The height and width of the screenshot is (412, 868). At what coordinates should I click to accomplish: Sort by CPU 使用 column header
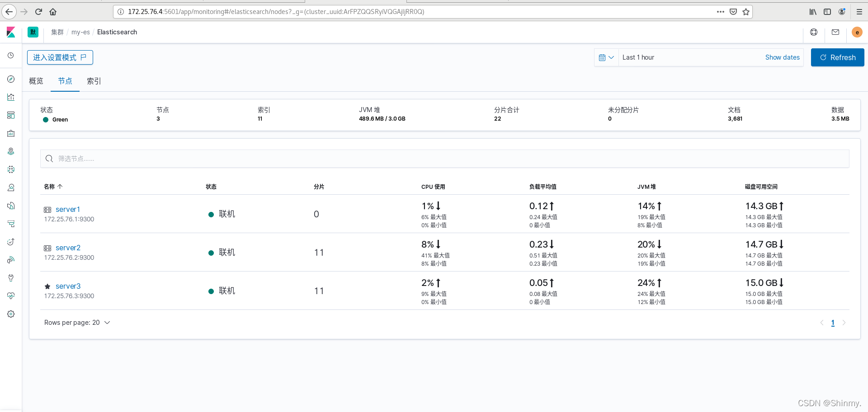point(433,187)
